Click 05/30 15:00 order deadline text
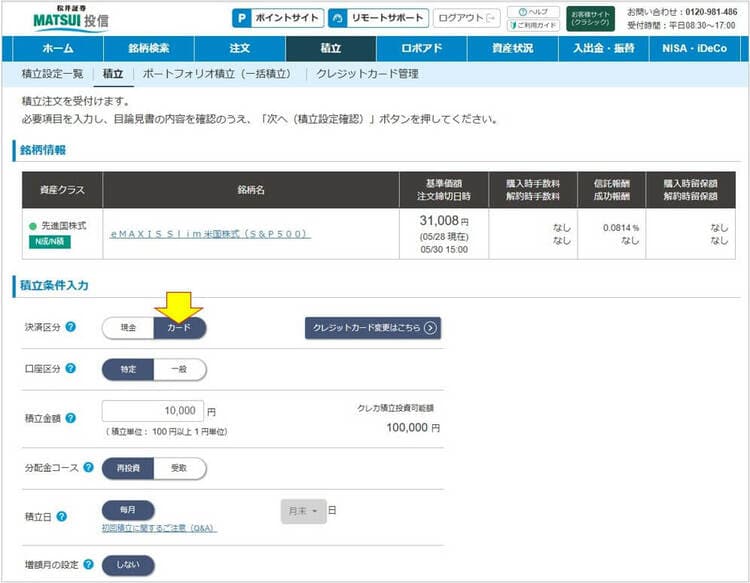Image resolution: width=750 pixels, height=583 pixels. click(444, 249)
